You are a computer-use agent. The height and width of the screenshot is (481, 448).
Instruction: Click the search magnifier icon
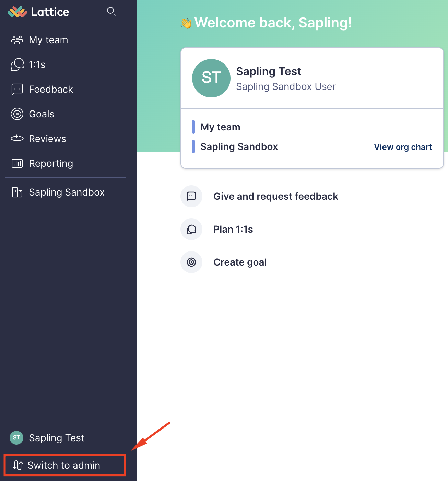111,11
